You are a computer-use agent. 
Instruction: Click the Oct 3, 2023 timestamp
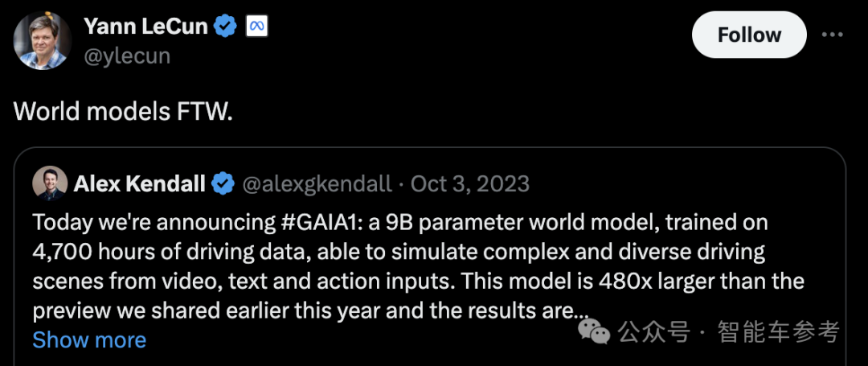470,184
